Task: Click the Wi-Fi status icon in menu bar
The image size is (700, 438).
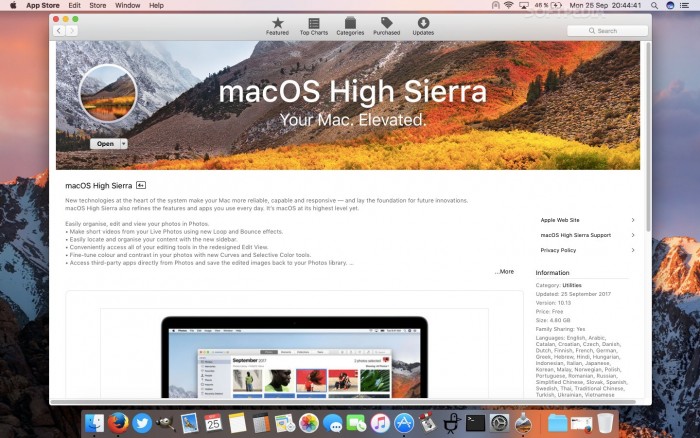Action: pos(508,5)
